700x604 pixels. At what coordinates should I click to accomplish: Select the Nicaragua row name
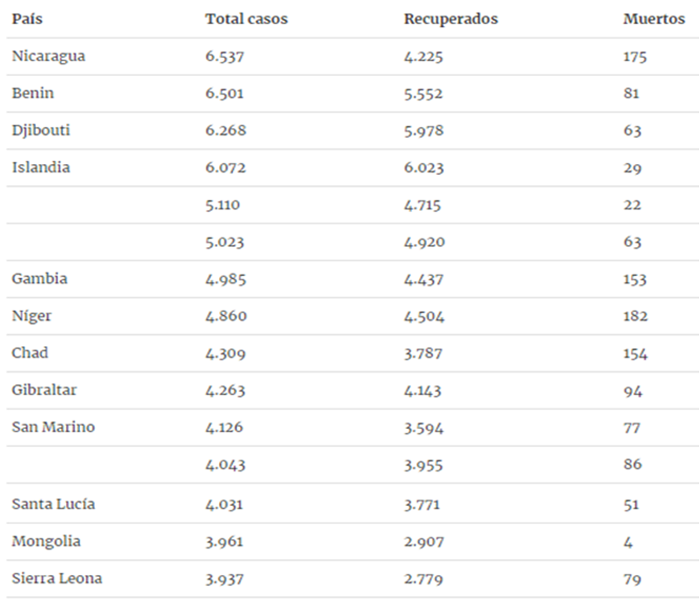pos(49,56)
